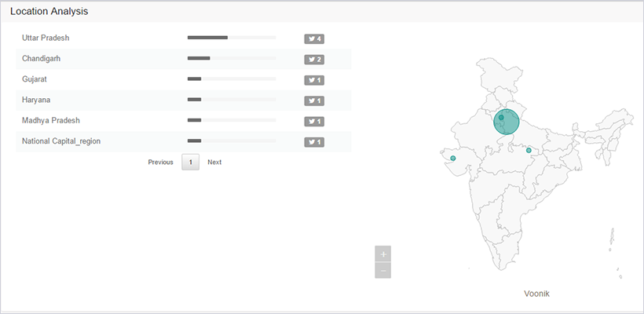Click the Location Analysis panel header

pos(49,12)
